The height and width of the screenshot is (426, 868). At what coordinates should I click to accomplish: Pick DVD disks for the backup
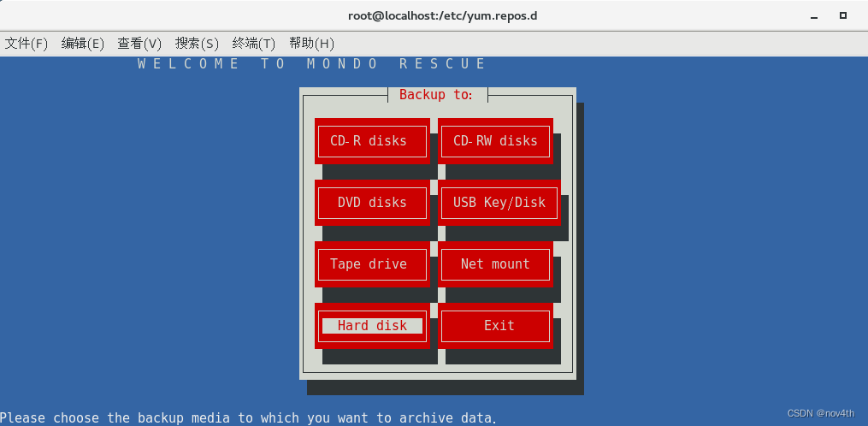(x=372, y=202)
